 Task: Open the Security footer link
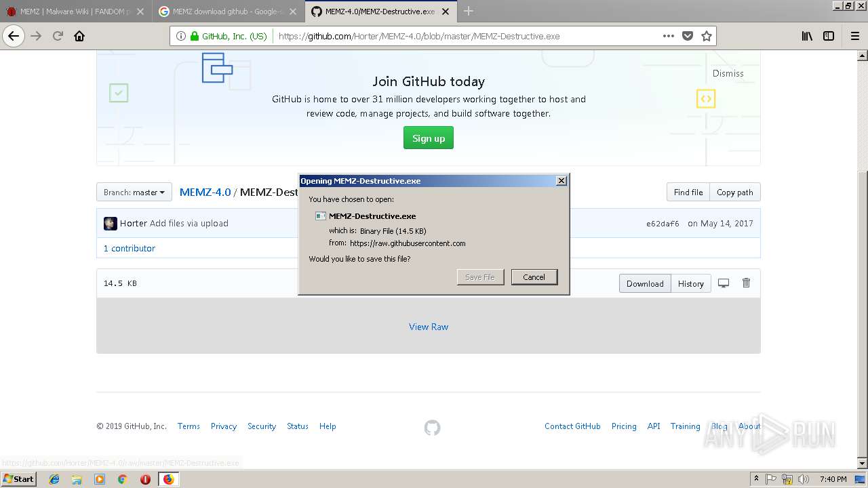point(262,426)
